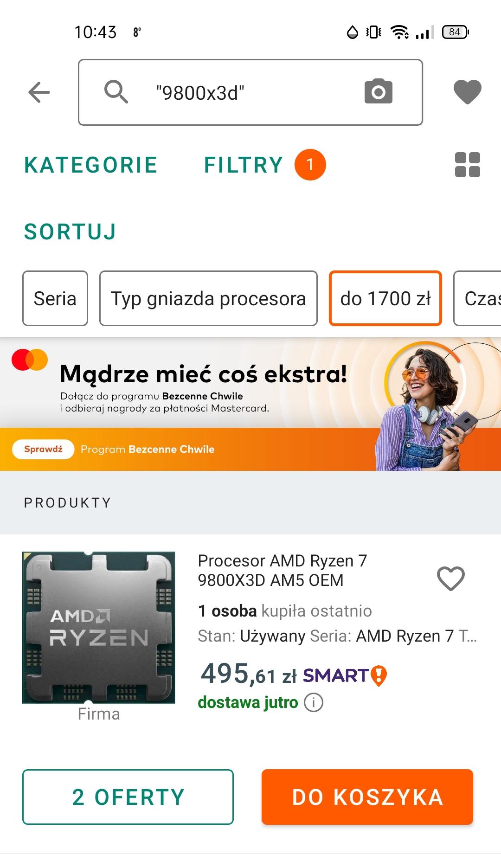This screenshot has width=501, height=868.
Task: View the 2 OFERTY button
Action: pyautogui.click(x=128, y=797)
